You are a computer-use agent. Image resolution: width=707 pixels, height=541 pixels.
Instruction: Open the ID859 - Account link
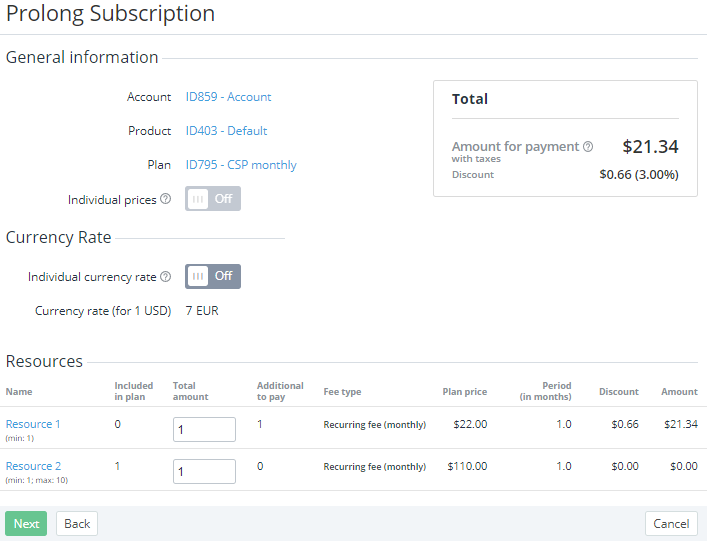[x=228, y=97]
